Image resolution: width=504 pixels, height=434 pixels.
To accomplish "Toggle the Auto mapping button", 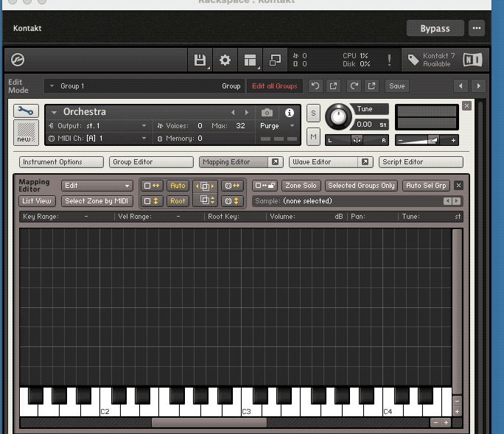I will 178,186.
